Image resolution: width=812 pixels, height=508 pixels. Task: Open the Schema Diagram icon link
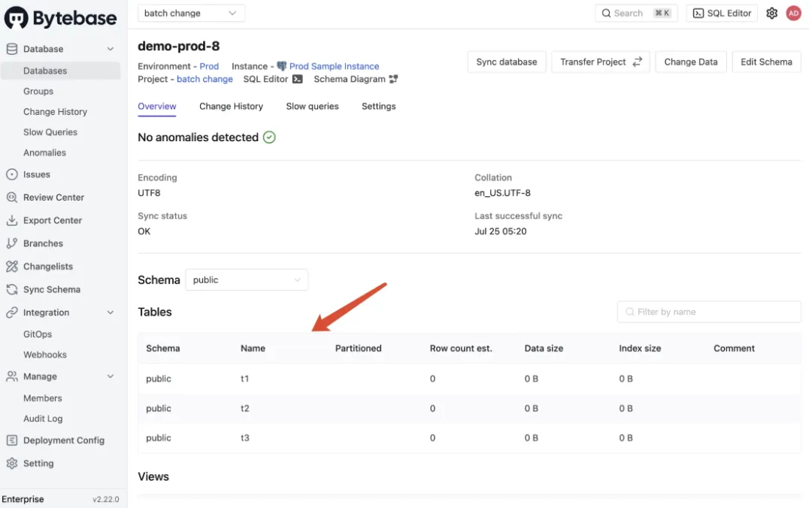click(x=393, y=79)
